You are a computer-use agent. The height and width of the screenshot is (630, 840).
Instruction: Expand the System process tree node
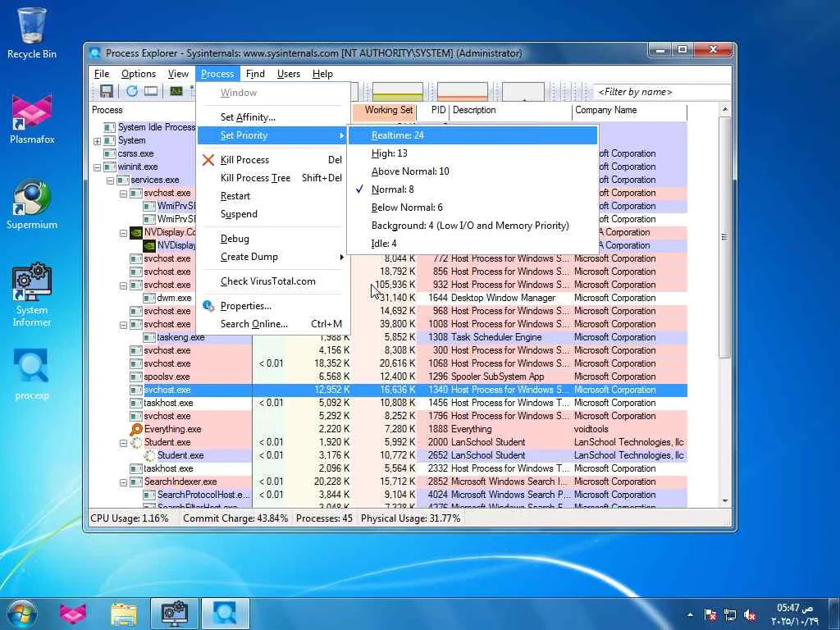(97, 141)
